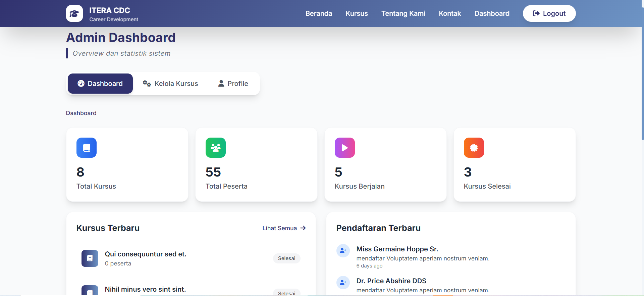This screenshot has width=644, height=296.
Task: Click the blue book icon on Total Kursus card
Action: 87,148
